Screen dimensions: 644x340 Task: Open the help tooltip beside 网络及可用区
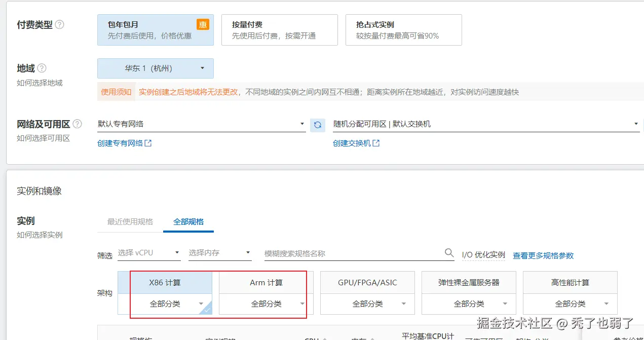pos(77,123)
